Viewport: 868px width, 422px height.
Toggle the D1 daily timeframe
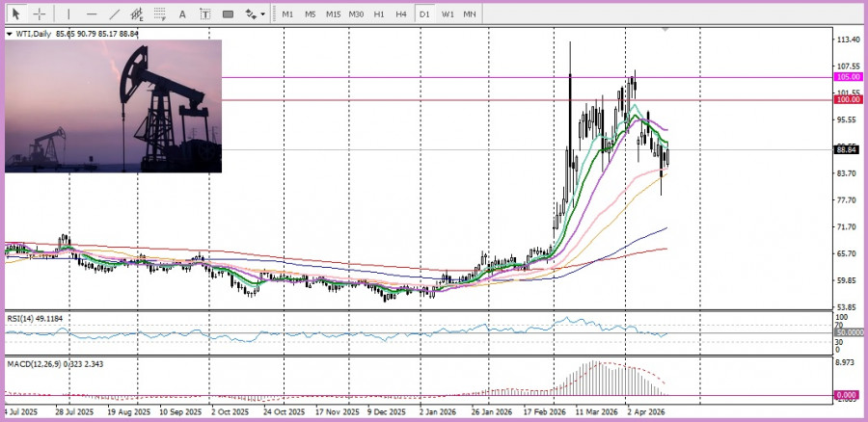pyautogui.click(x=424, y=14)
